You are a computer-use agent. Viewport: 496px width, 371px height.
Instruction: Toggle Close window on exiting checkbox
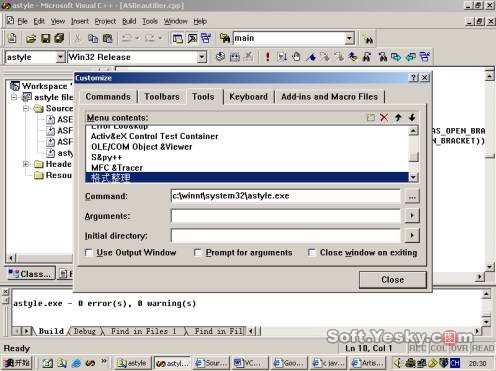point(312,253)
